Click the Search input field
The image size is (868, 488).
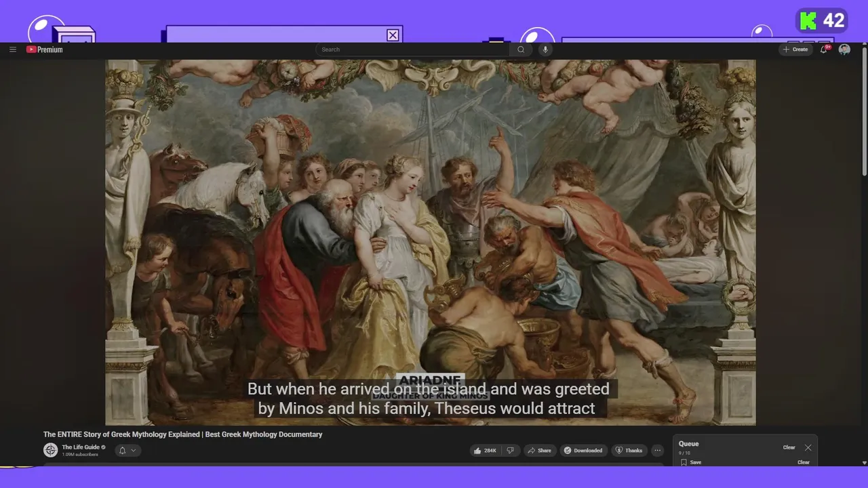pyautogui.click(x=413, y=49)
